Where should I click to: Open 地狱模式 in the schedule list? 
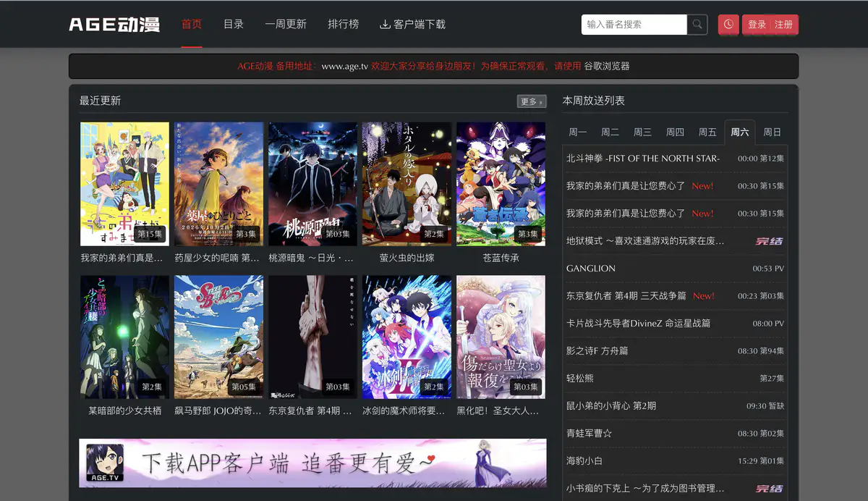(x=645, y=241)
